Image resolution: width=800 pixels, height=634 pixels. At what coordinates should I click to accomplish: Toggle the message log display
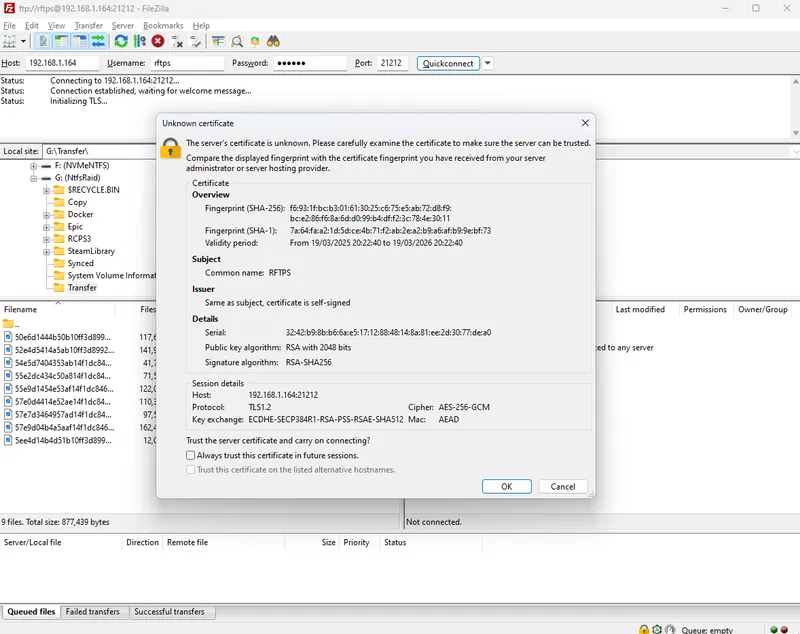pyautogui.click(x=41, y=41)
